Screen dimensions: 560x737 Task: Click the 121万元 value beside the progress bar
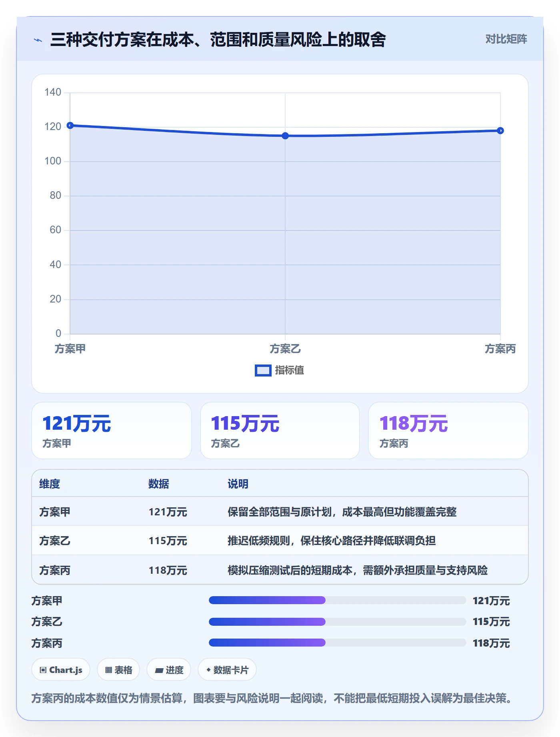pos(491,601)
